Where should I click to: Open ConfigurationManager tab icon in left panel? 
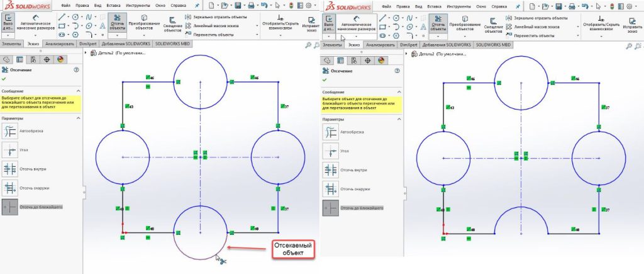[x=33, y=59]
